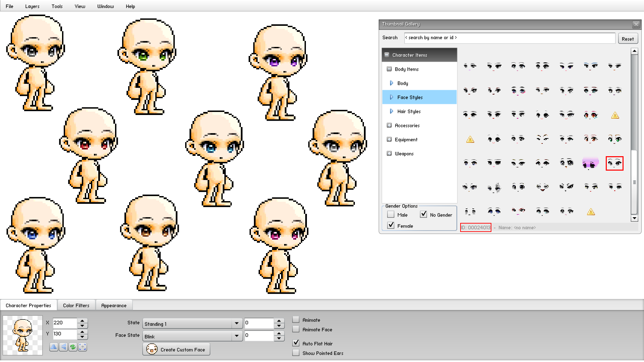The image size is (644, 362).
Task: Enable the Animate checkbox
Action: point(296,319)
